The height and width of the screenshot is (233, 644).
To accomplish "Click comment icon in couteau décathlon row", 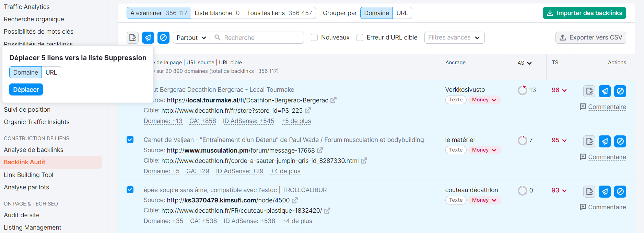I will point(583,207).
